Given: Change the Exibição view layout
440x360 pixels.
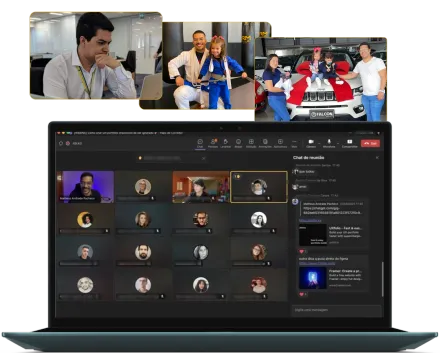Looking at the screenshot, I should pos(251,143).
